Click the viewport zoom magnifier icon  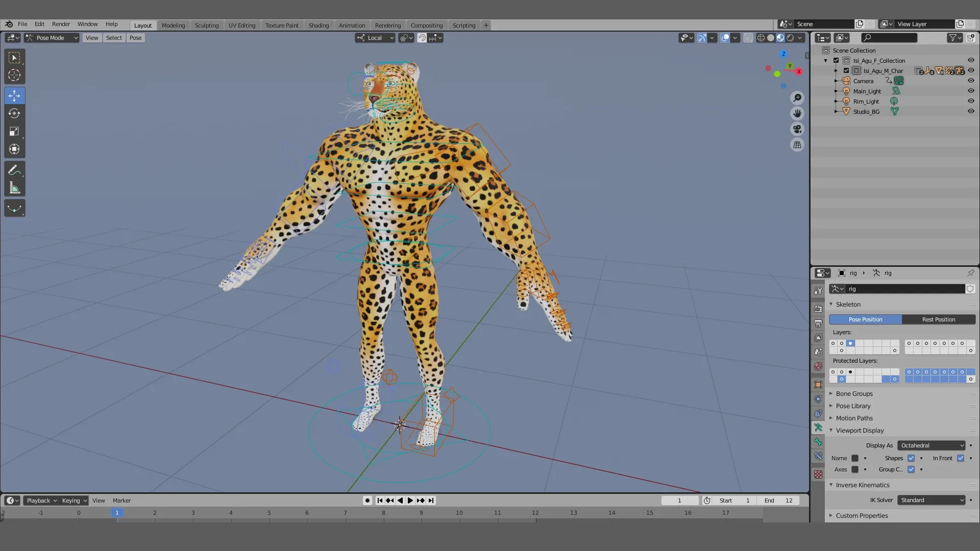click(x=797, y=97)
